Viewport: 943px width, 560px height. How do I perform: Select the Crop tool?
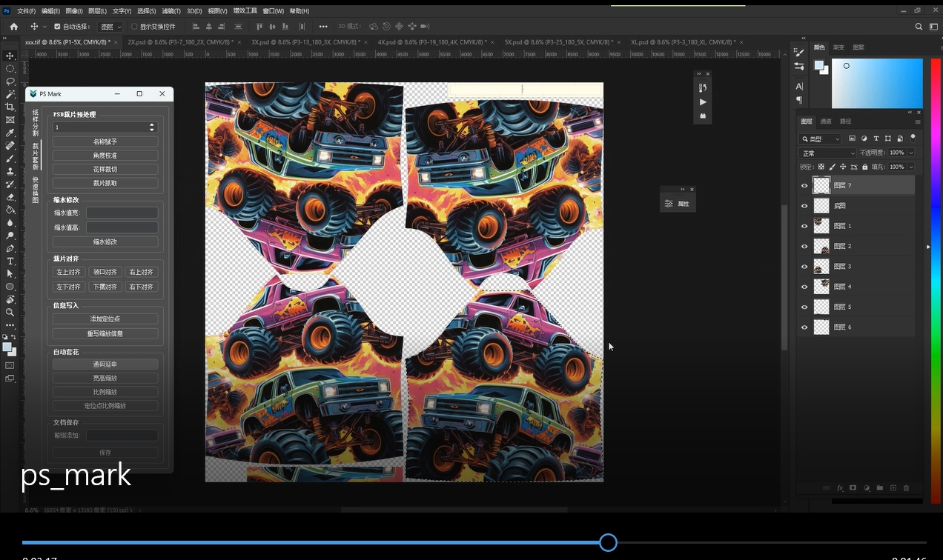pyautogui.click(x=10, y=107)
